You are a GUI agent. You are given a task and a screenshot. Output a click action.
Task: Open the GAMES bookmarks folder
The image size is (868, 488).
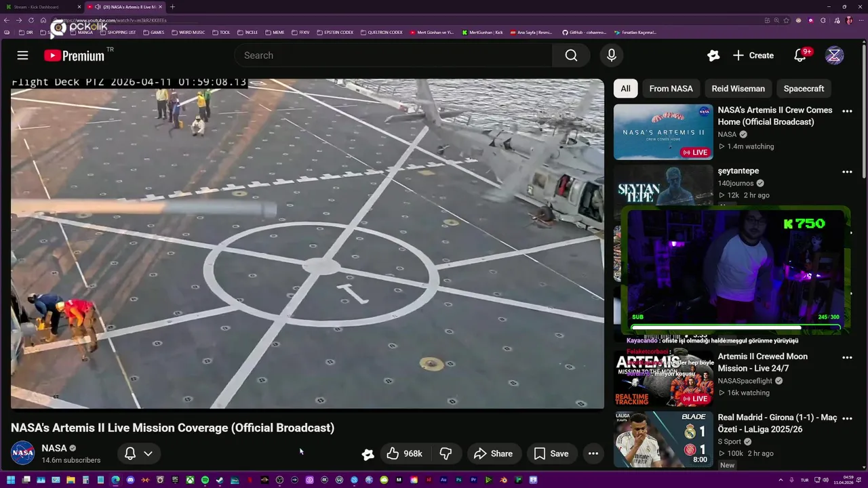153,33
